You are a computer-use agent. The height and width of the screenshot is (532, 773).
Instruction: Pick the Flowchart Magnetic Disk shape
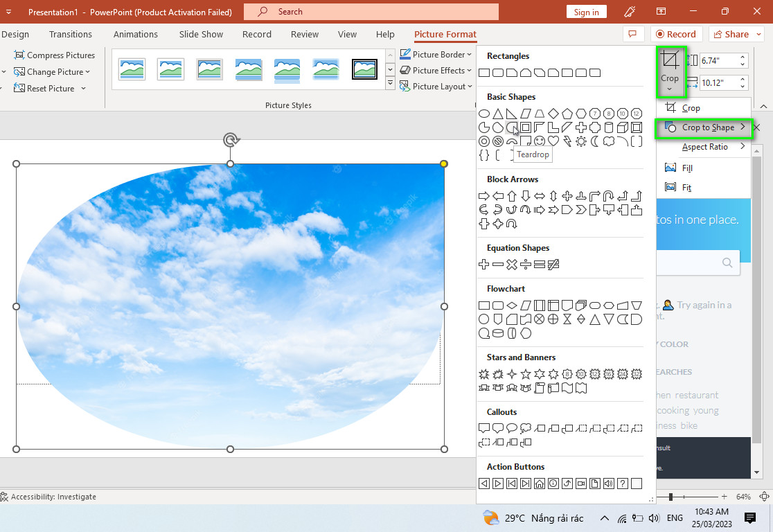tap(498, 333)
